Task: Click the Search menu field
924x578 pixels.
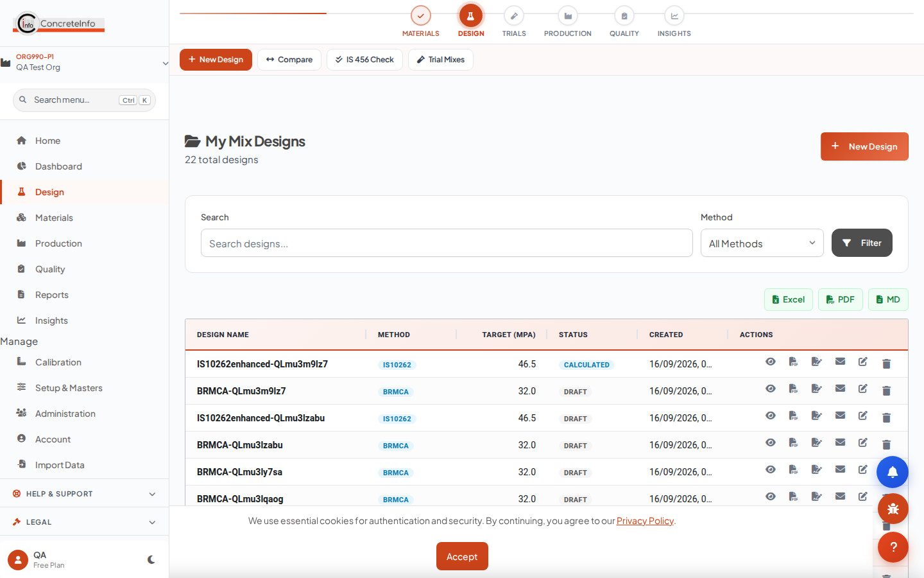Action: click(x=84, y=100)
